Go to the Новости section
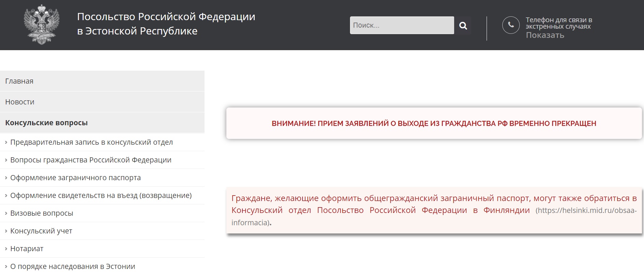Screen dimensions: 644x272 20,102
